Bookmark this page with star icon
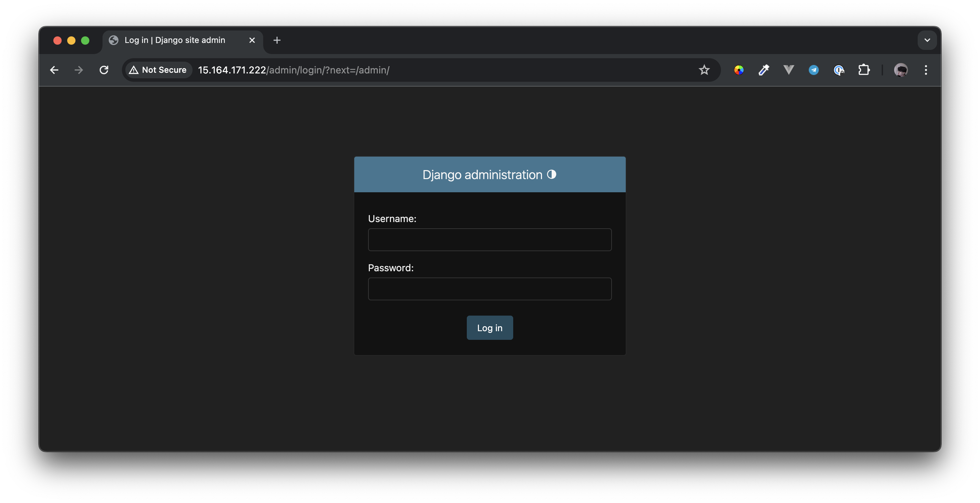Viewport: 980px width, 503px height. tap(704, 70)
